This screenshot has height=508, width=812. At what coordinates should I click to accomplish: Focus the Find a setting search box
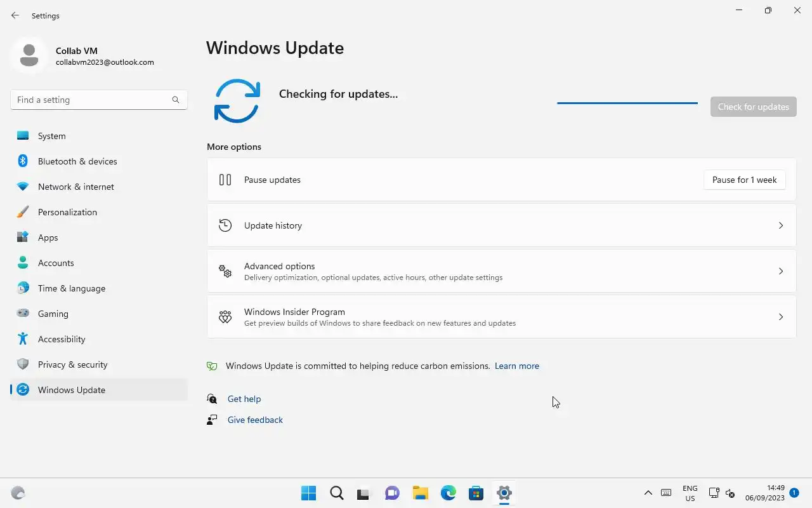(99, 100)
